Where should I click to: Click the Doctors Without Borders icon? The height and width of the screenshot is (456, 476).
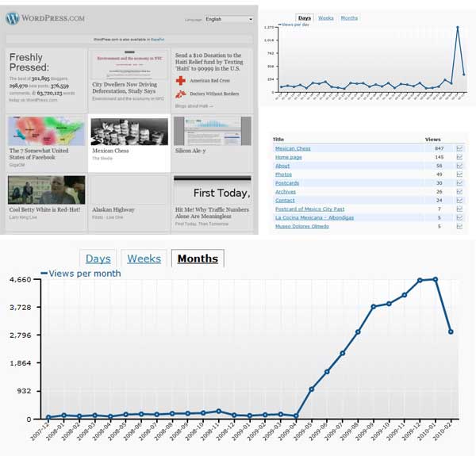[181, 94]
